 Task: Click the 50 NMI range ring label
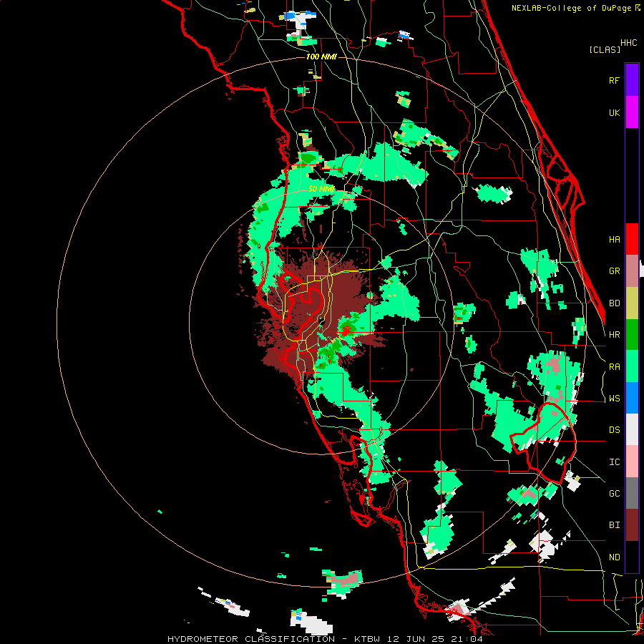pos(321,189)
